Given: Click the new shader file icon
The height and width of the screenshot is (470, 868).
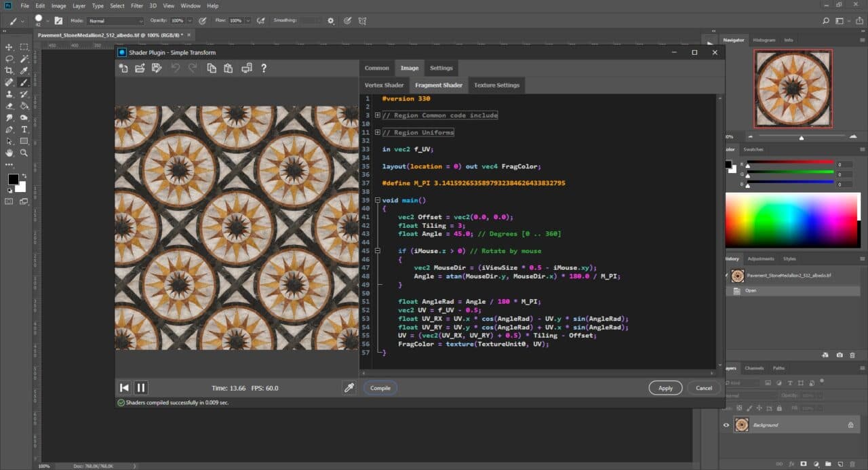Looking at the screenshot, I should 123,68.
